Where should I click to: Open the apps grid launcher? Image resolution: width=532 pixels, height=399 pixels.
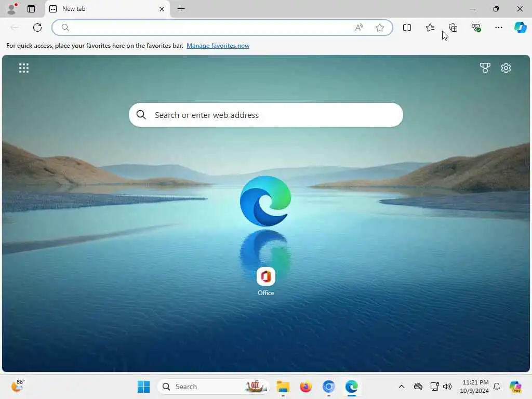[x=24, y=68]
